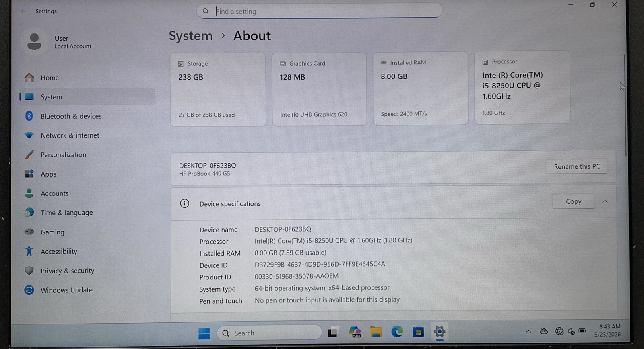Screen dimensions: 644x349
Task: Open the Apps icon in sidebar
Action: [x=29, y=174]
